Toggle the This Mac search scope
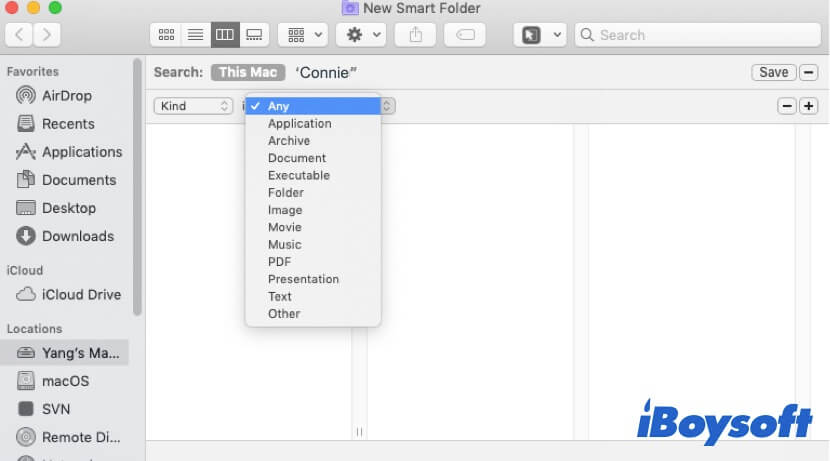Viewport: 830px width, 461px height. [248, 72]
